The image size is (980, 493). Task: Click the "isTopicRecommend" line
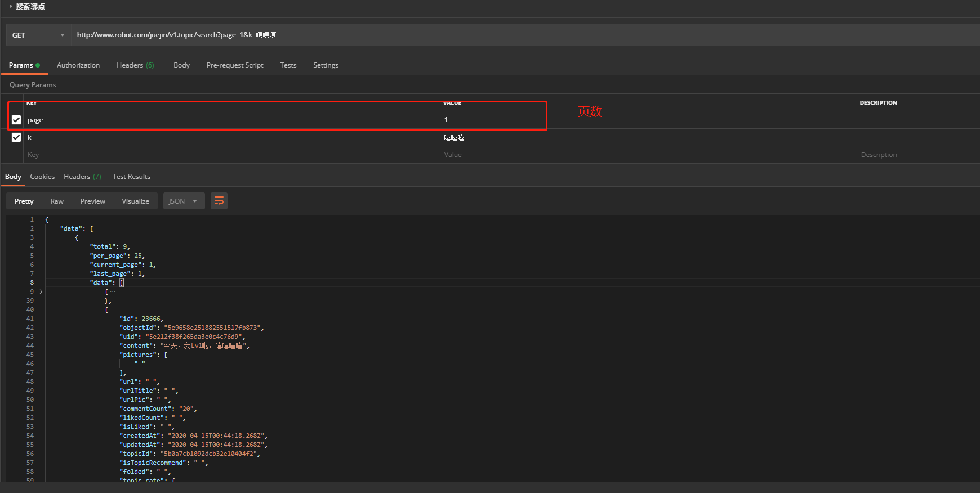point(164,463)
